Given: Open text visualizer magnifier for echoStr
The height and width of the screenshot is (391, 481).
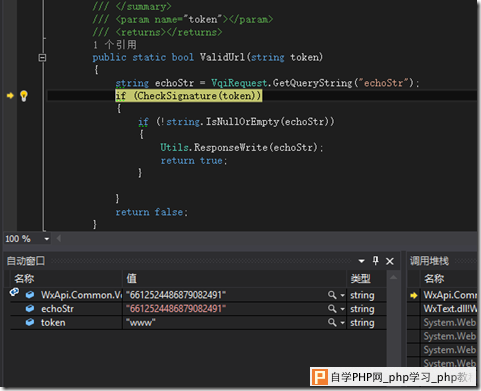Looking at the screenshot, I should [x=332, y=309].
